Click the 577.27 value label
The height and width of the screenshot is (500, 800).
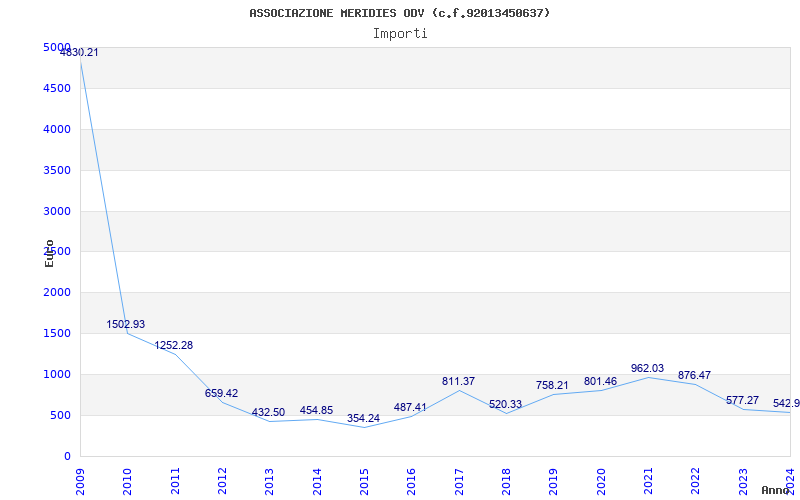tap(742, 401)
